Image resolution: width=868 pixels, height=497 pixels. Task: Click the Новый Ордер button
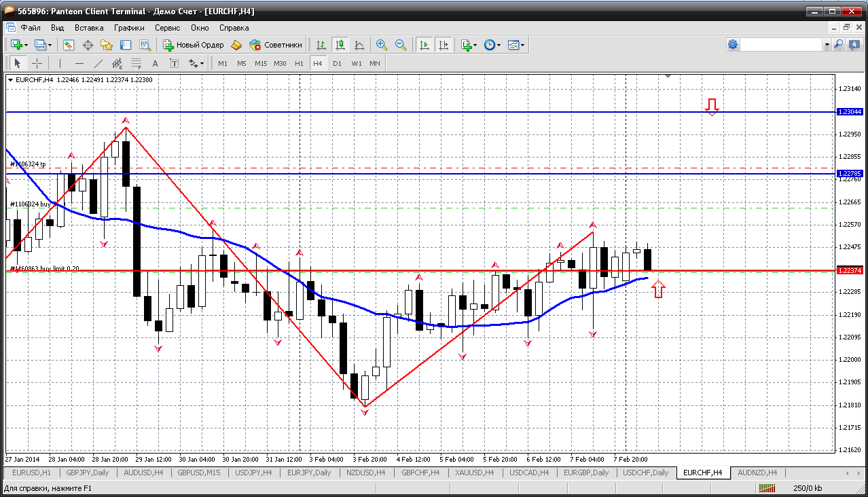tap(194, 45)
